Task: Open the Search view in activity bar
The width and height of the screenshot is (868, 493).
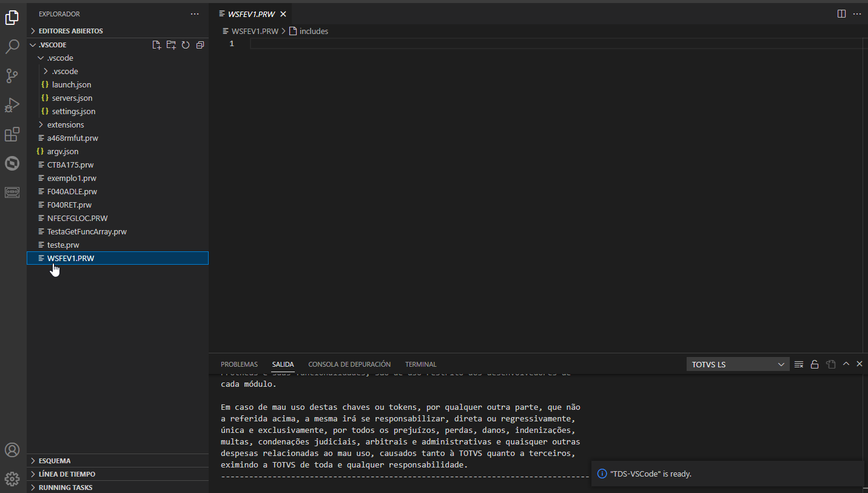Action: pyautogui.click(x=12, y=47)
